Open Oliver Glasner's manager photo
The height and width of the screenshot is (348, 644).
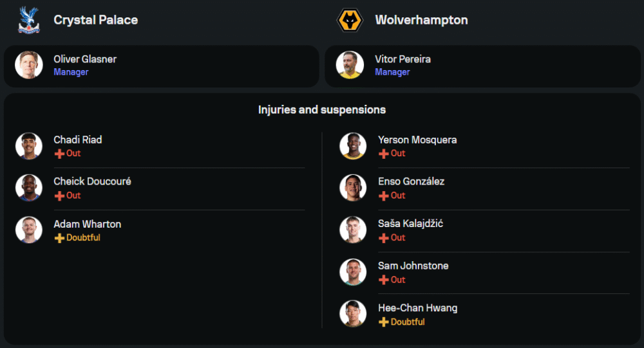pyautogui.click(x=28, y=65)
